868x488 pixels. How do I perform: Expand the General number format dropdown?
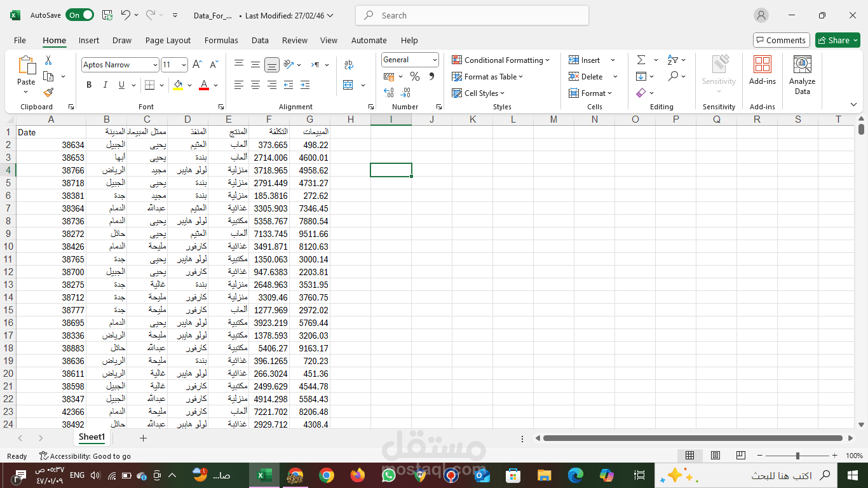point(410,60)
